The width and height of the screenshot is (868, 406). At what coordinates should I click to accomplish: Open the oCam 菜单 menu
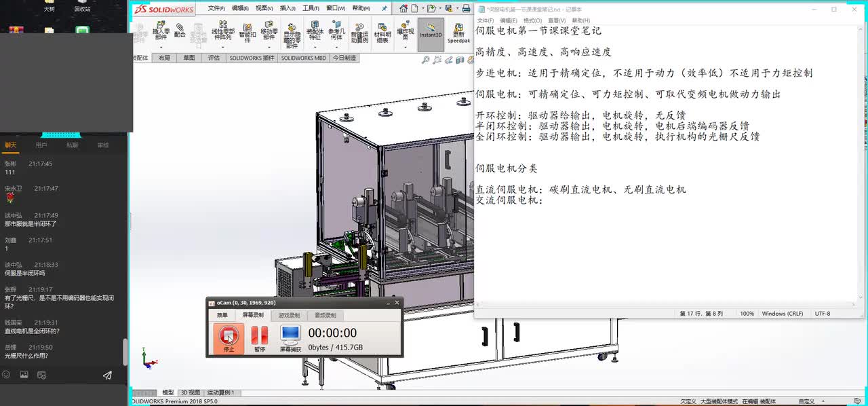click(222, 315)
